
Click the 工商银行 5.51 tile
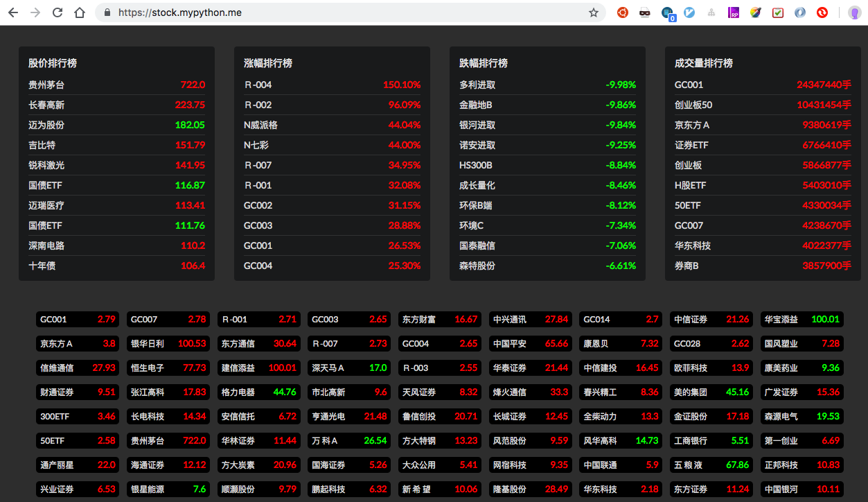711,441
